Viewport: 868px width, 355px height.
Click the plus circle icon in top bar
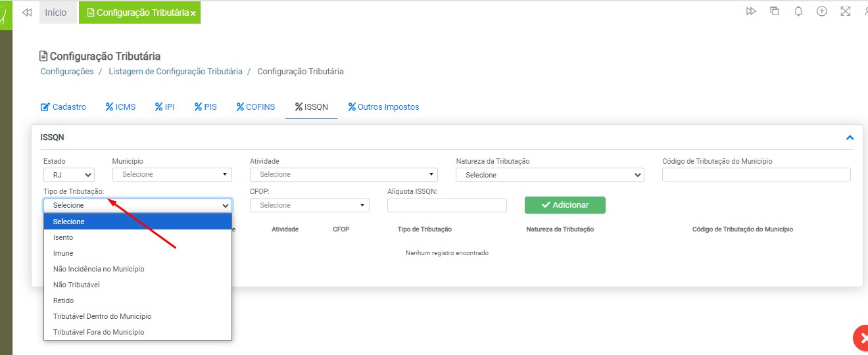(x=822, y=11)
